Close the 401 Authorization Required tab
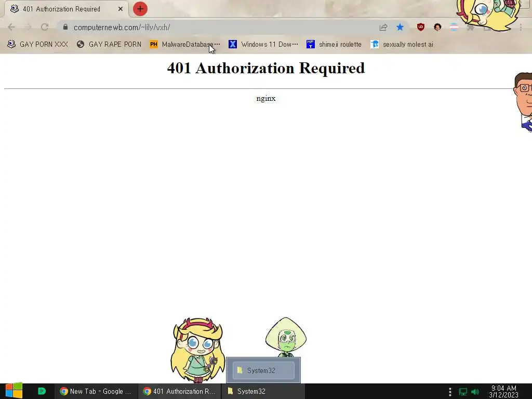The width and height of the screenshot is (532, 399). [x=121, y=9]
